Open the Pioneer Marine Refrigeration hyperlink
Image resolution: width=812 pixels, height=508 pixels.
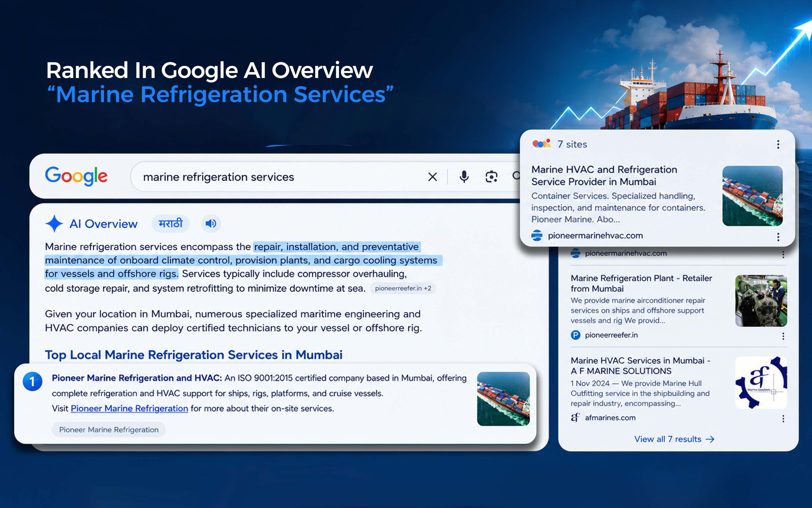(x=129, y=408)
